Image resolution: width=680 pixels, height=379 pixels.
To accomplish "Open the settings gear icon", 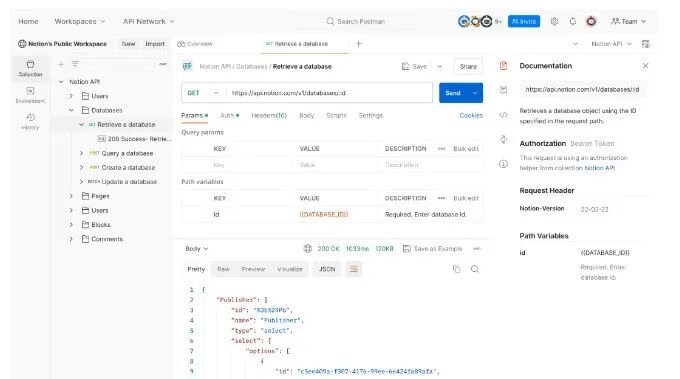I will click(x=554, y=21).
